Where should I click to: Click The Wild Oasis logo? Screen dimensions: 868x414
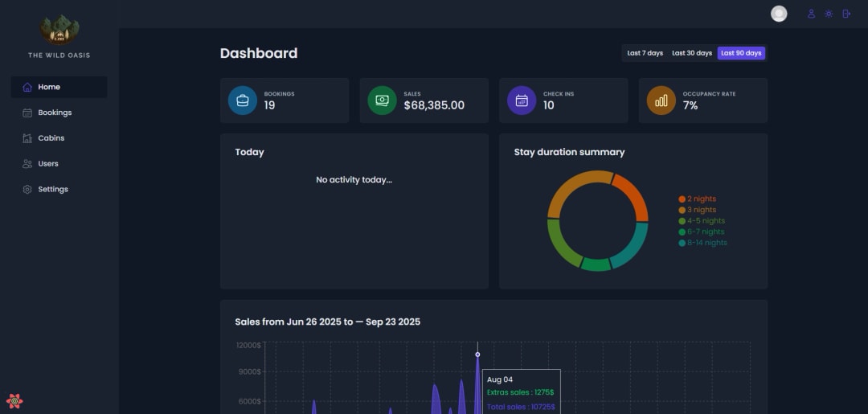[x=59, y=31]
